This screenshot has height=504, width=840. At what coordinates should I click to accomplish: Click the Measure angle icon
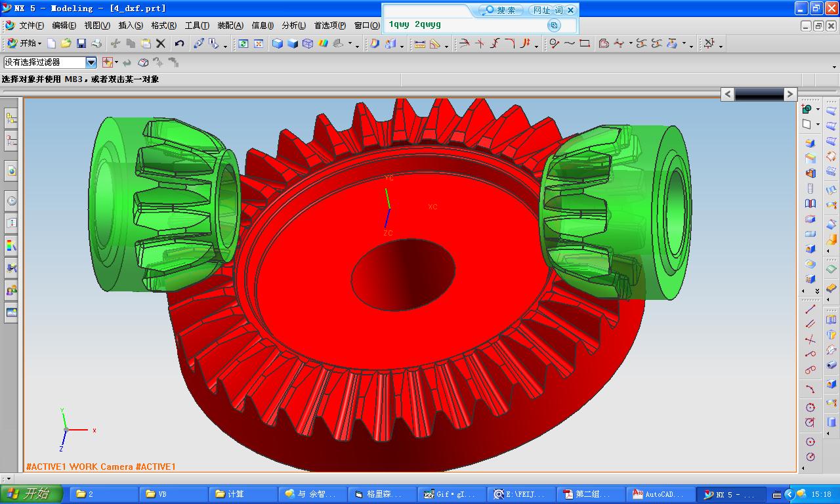tap(435, 43)
